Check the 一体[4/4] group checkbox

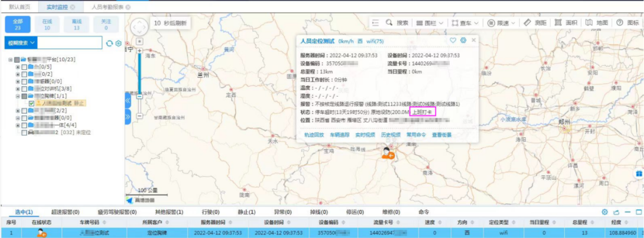(x=24, y=125)
